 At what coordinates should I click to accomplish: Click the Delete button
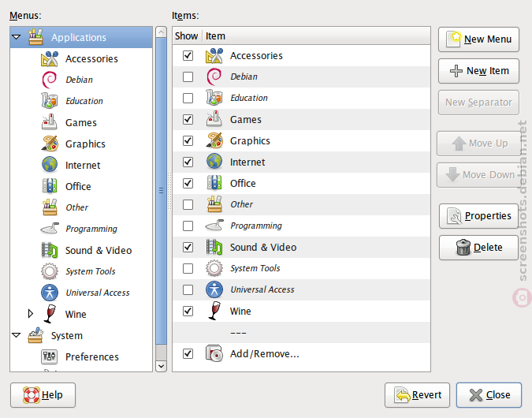click(x=478, y=247)
